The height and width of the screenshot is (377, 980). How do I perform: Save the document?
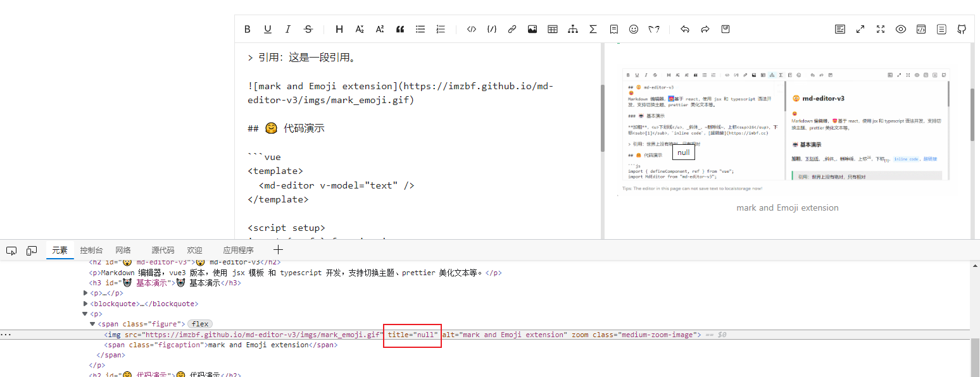click(x=726, y=29)
